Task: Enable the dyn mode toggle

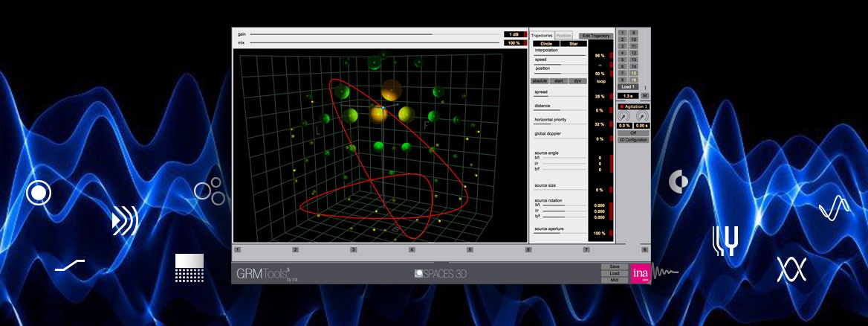Action: [577, 81]
